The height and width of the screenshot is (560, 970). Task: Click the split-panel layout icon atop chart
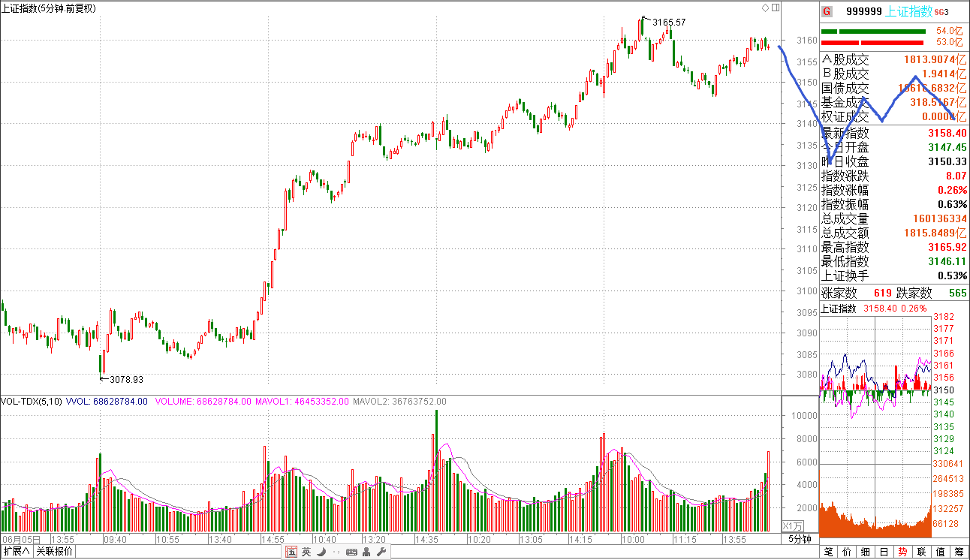coord(776,8)
